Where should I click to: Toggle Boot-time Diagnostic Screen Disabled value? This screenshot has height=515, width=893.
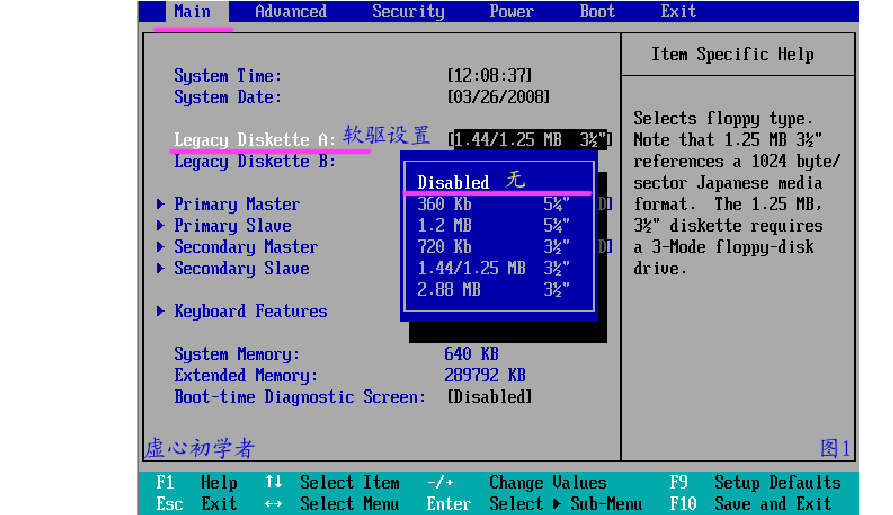(490, 397)
